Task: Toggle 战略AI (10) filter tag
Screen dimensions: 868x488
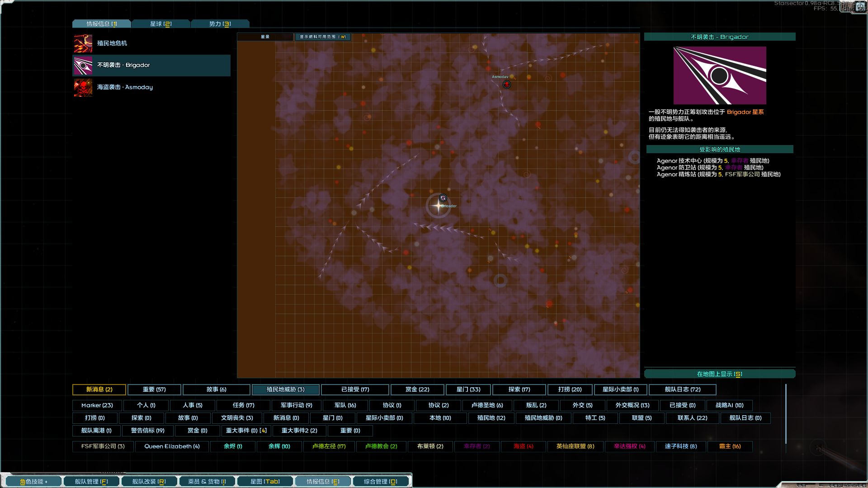Action: point(730,405)
